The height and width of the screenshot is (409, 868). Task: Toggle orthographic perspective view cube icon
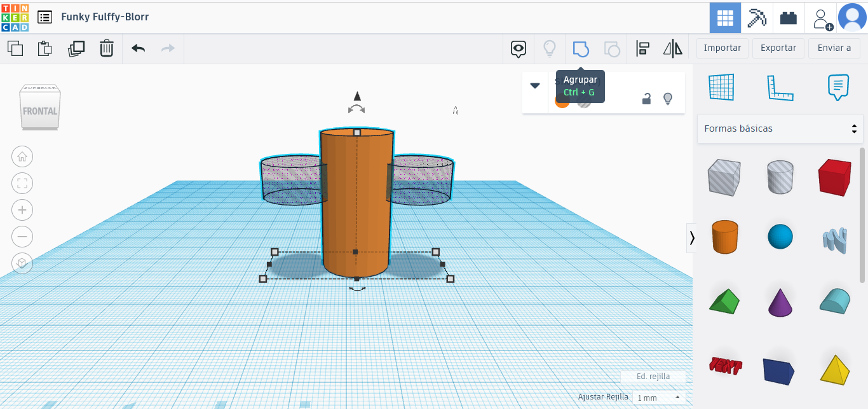(22, 263)
